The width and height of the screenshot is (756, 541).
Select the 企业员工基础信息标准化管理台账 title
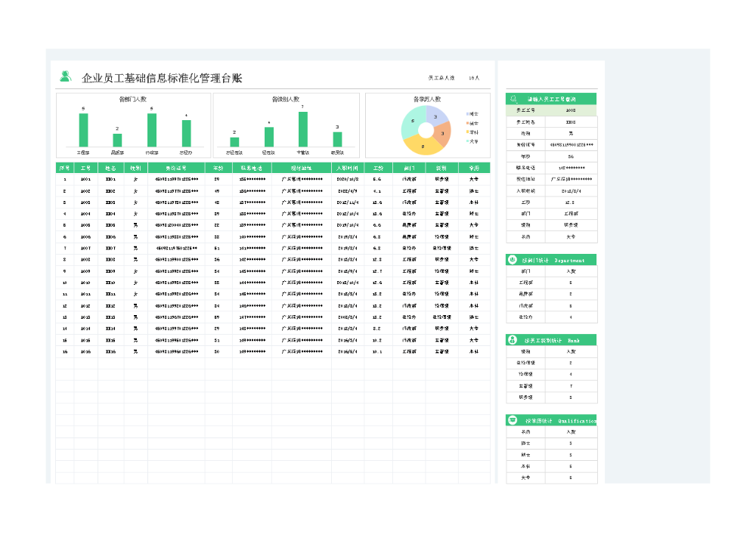(162, 78)
